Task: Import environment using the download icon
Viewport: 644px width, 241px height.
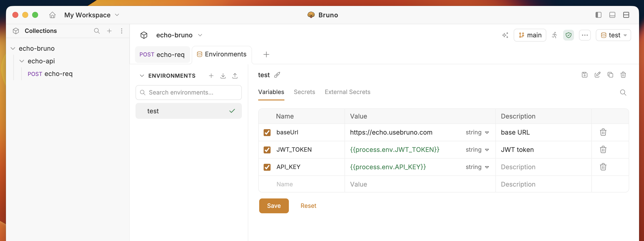Action: pyautogui.click(x=223, y=76)
